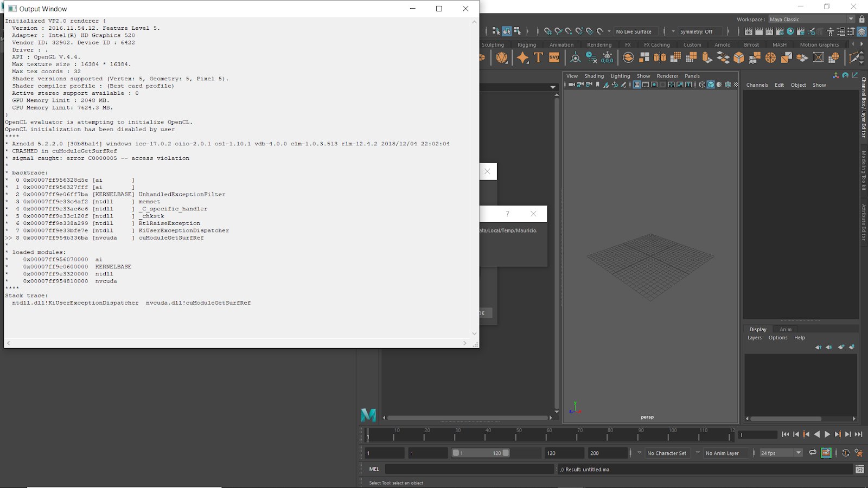Expand the dropdown arrow in the left panel
This screenshot has height=488, width=868.
[x=553, y=87]
